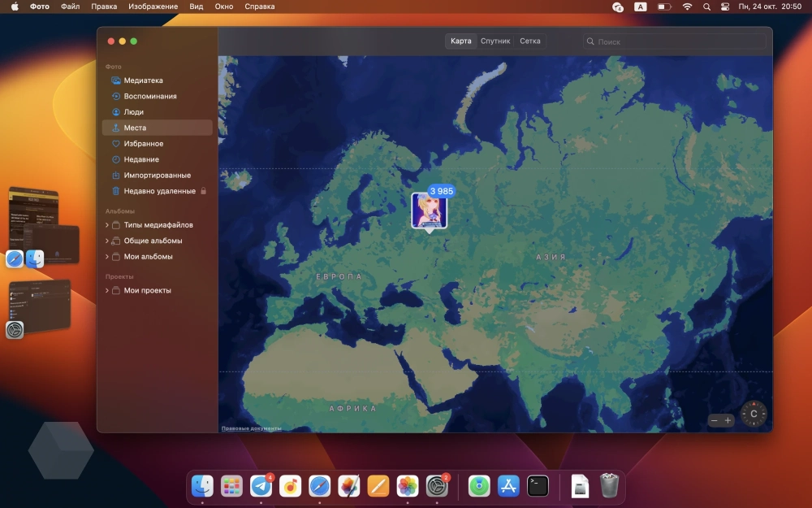This screenshot has height=508, width=812.
Task: Open Импортированные in the sidebar
Action: [x=157, y=175]
